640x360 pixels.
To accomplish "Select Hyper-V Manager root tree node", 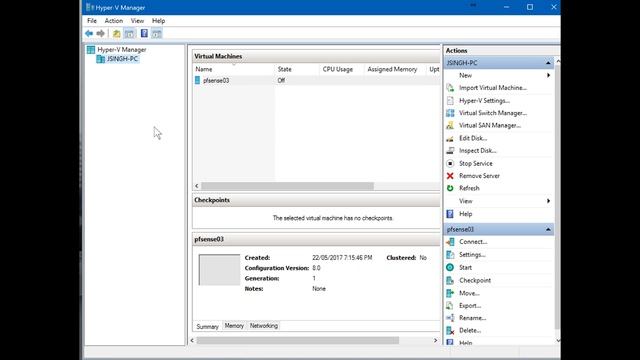I will pyautogui.click(x=122, y=50).
